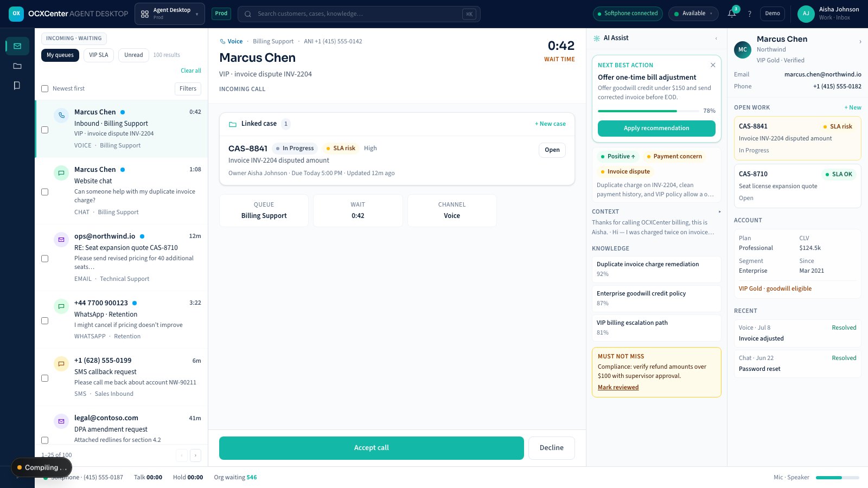The height and width of the screenshot is (488, 868).
Task: Click + New open work link
Action: pyautogui.click(x=853, y=108)
